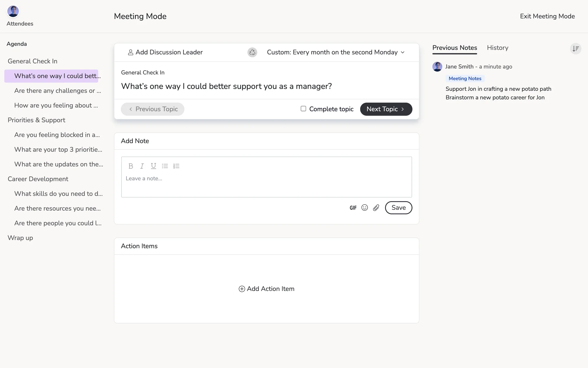Attach a file with paperclip icon
The image size is (588, 368).
[376, 208]
